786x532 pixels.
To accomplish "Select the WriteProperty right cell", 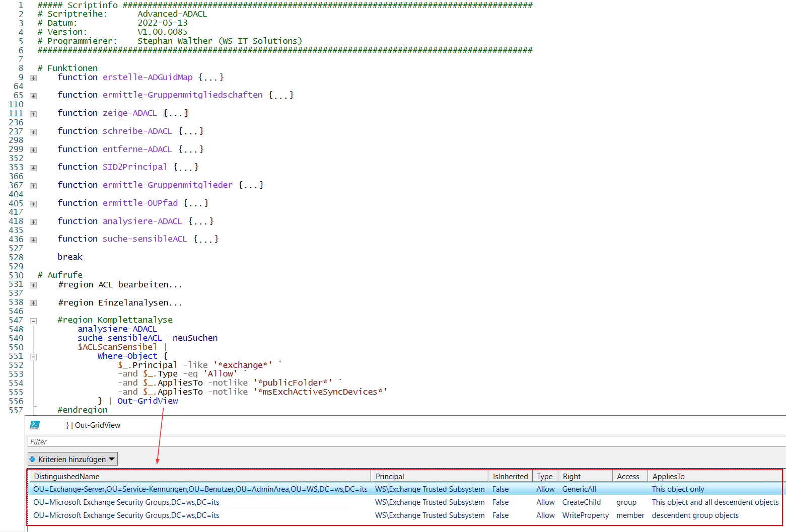I will pyautogui.click(x=586, y=515).
